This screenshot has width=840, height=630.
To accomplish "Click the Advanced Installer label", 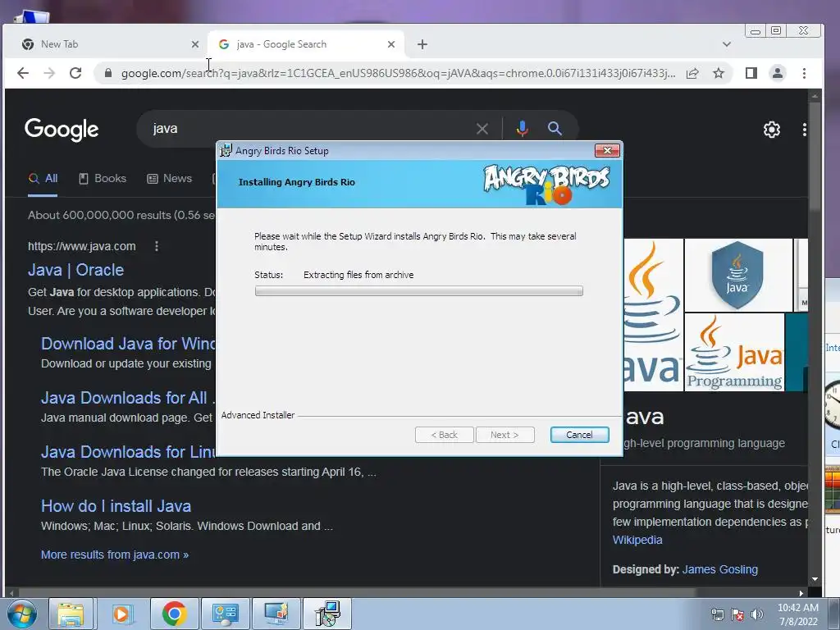I will (258, 415).
